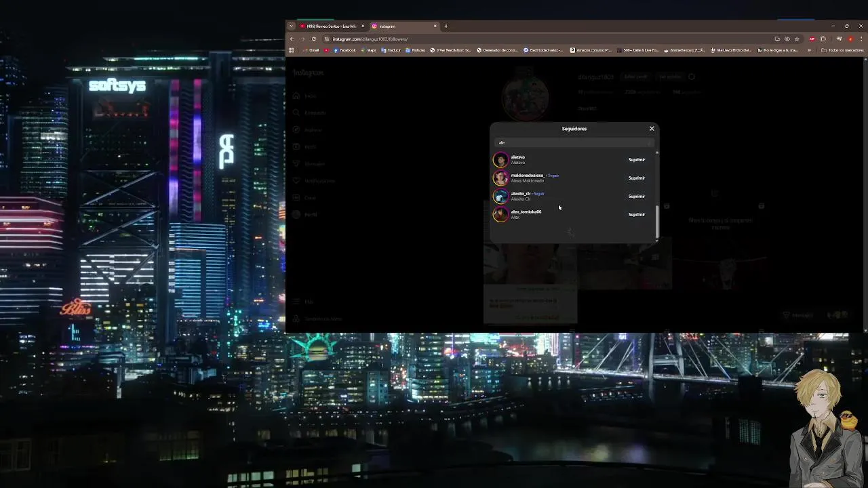Click the anime character desktop overlay
Viewport: 868px width, 488px height.
[825, 428]
